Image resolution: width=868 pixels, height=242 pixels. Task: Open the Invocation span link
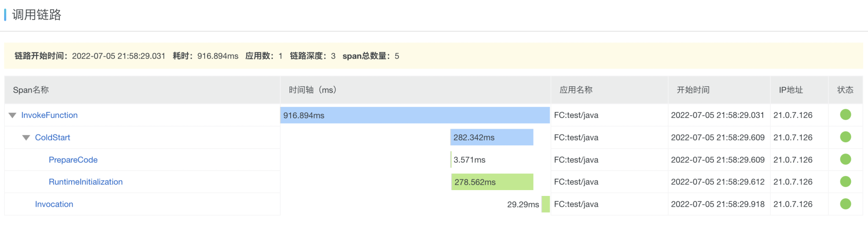tap(54, 204)
